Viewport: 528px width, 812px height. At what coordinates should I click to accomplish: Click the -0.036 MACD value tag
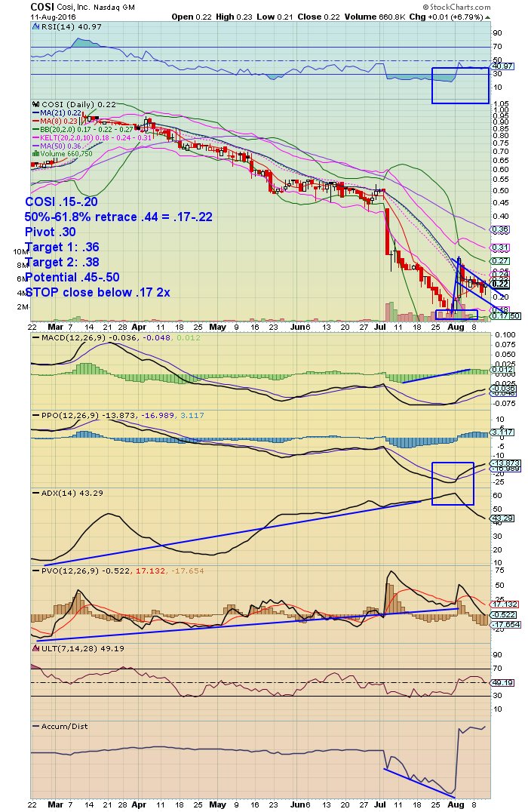(503, 389)
